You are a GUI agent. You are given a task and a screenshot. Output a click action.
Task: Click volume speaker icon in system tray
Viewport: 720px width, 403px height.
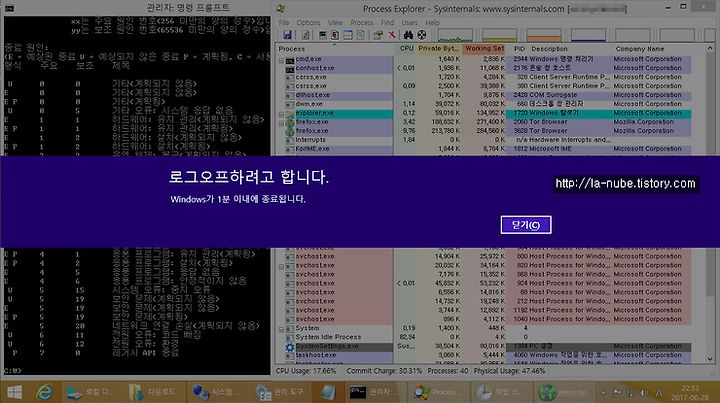644,393
